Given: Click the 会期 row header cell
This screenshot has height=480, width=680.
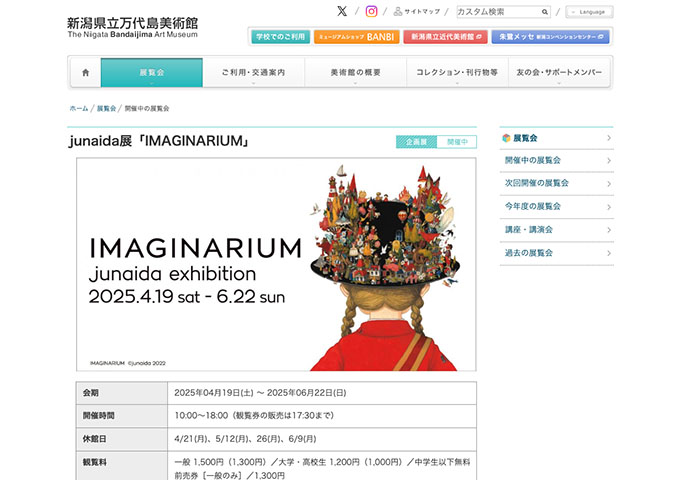Looking at the screenshot, I should coord(122,393).
